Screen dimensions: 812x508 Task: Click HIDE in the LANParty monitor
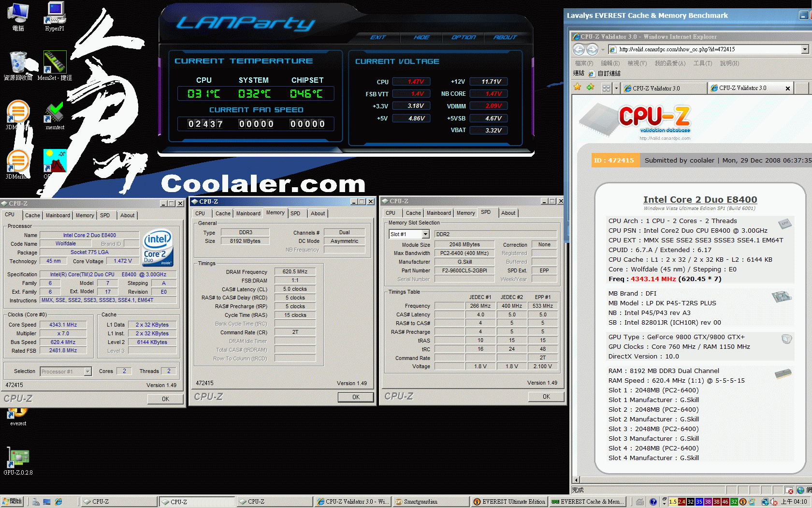421,37
